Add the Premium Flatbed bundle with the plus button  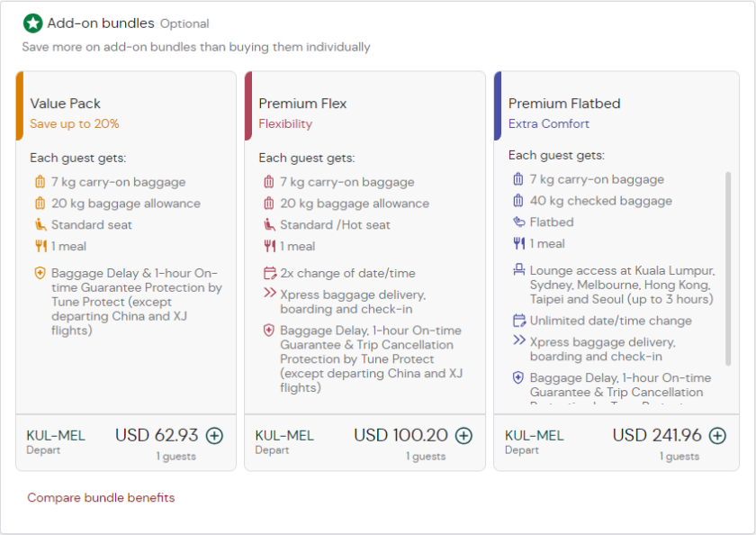tap(717, 435)
